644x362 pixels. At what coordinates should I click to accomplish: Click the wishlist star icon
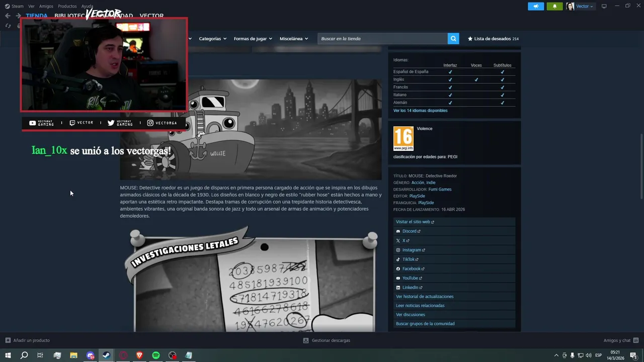[470, 39]
